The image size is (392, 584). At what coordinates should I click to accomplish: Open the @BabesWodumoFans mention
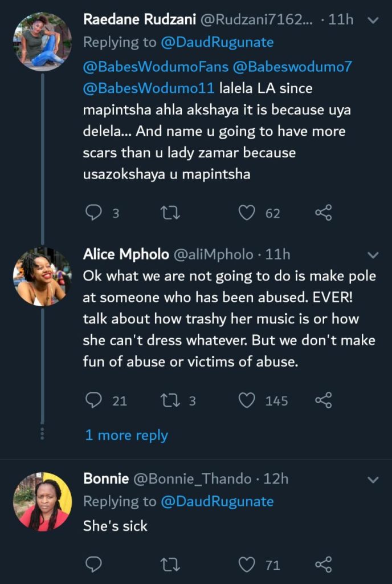click(156, 67)
